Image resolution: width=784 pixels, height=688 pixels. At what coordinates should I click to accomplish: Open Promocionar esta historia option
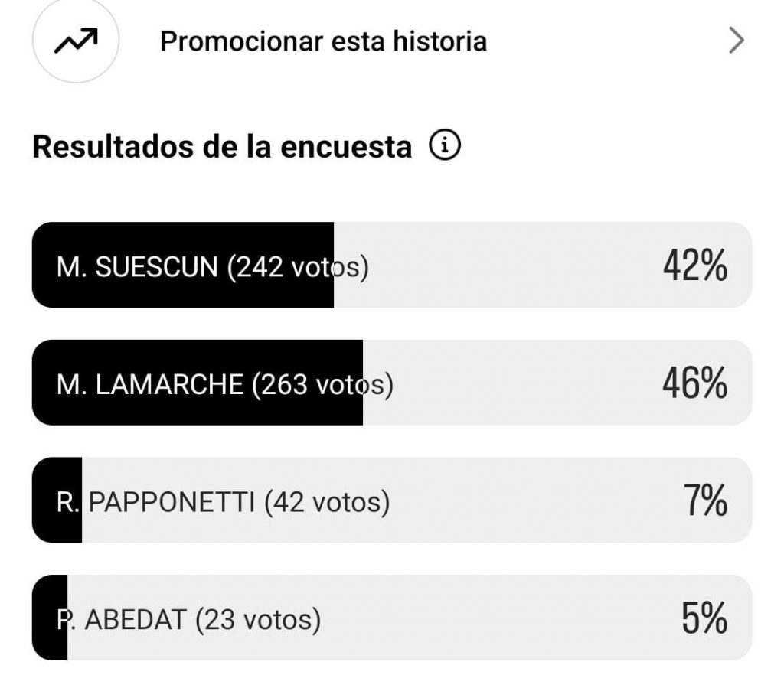tap(323, 41)
